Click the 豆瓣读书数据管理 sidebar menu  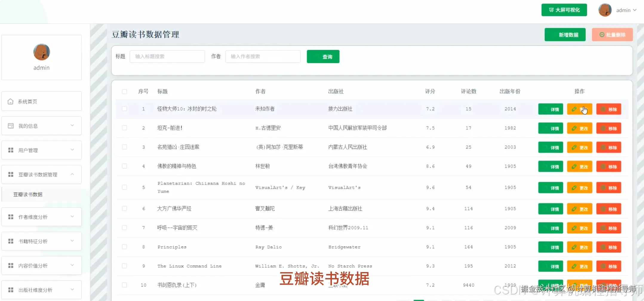(42, 174)
